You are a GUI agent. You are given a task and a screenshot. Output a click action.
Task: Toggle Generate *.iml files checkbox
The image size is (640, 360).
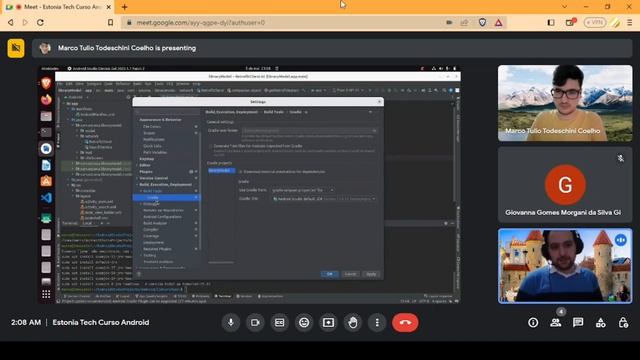(211, 146)
